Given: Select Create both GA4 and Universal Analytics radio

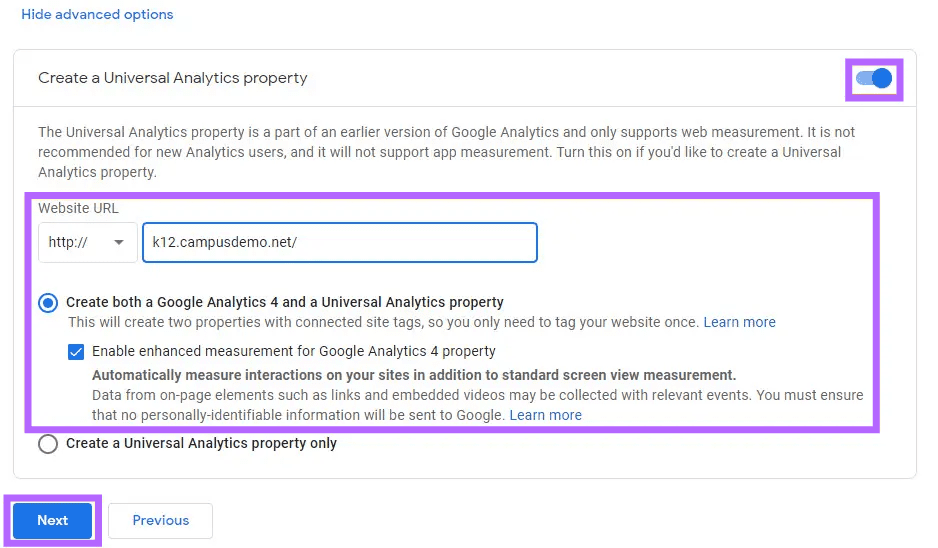Looking at the screenshot, I should coord(48,303).
